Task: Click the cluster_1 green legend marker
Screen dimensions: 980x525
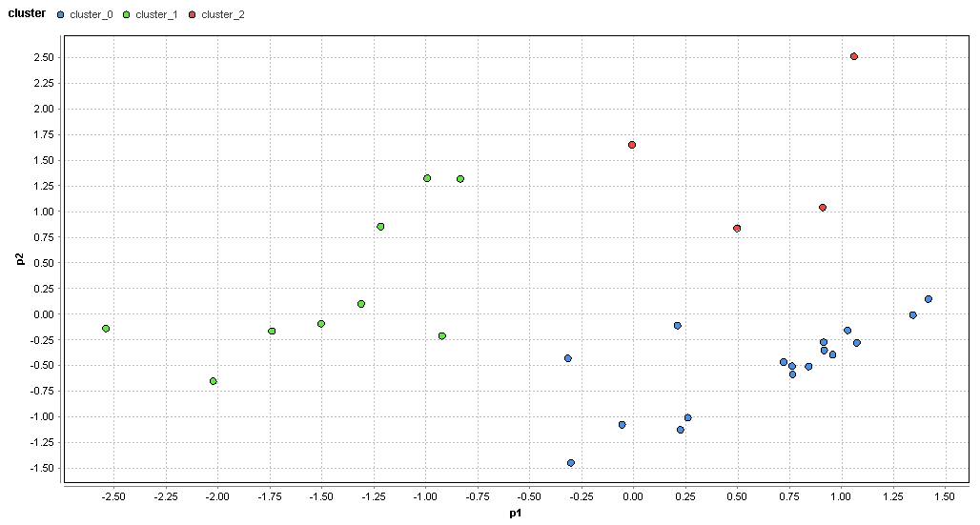Action: click(x=126, y=14)
